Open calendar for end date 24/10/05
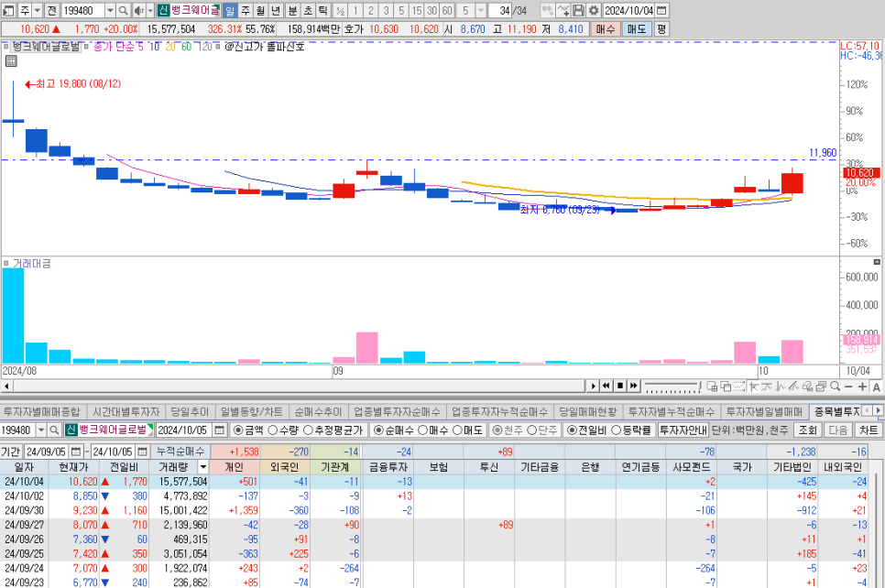The height and width of the screenshot is (588, 885). click(x=143, y=452)
